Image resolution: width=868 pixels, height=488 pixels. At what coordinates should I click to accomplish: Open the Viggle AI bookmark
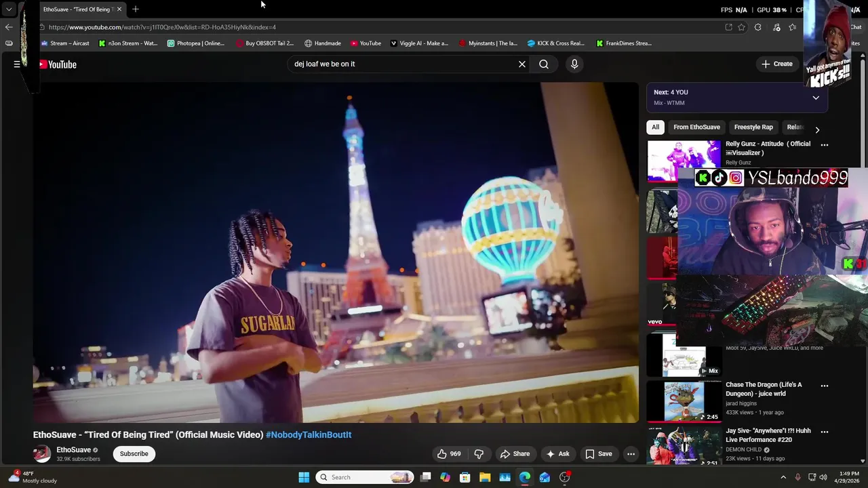[419, 43]
